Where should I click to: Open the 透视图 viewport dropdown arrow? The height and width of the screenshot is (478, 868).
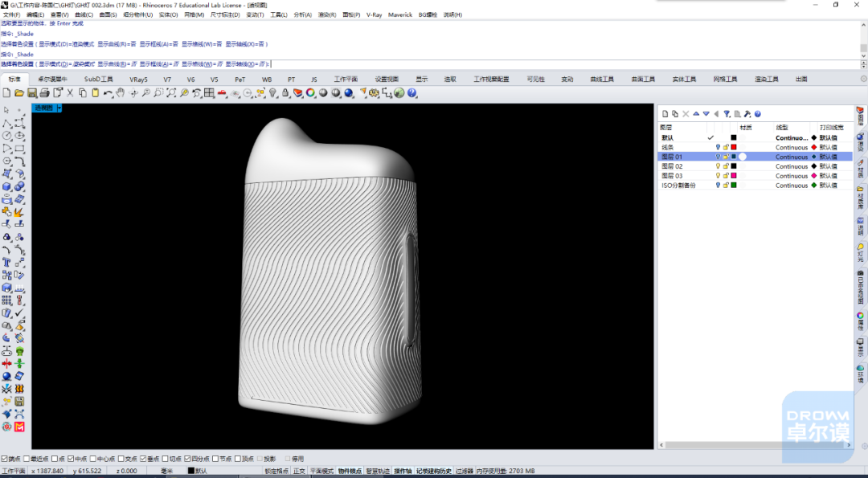59,108
